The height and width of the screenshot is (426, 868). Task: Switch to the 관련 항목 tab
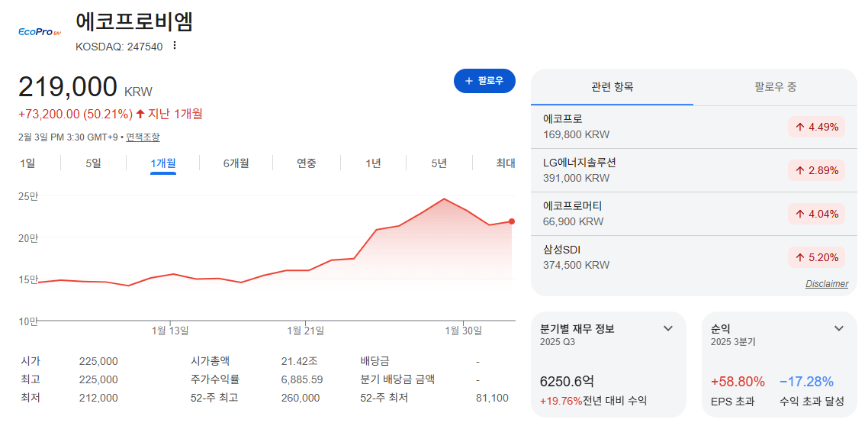tap(612, 87)
